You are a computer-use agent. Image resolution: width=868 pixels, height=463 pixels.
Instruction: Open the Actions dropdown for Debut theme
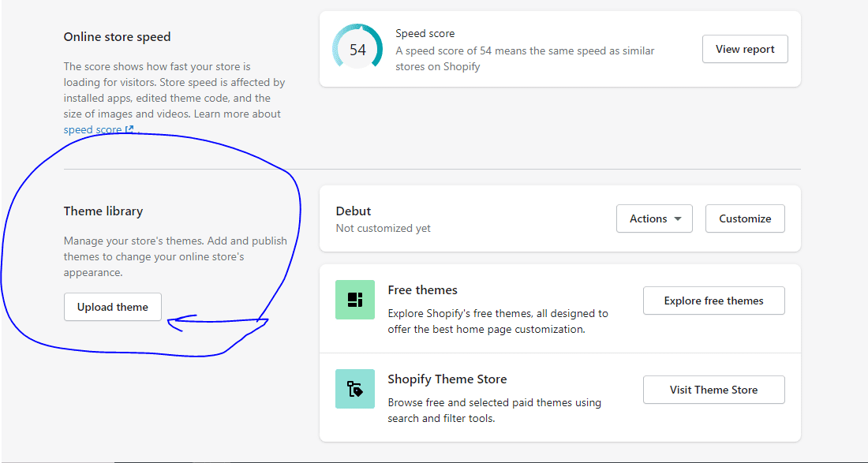pyautogui.click(x=654, y=218)
